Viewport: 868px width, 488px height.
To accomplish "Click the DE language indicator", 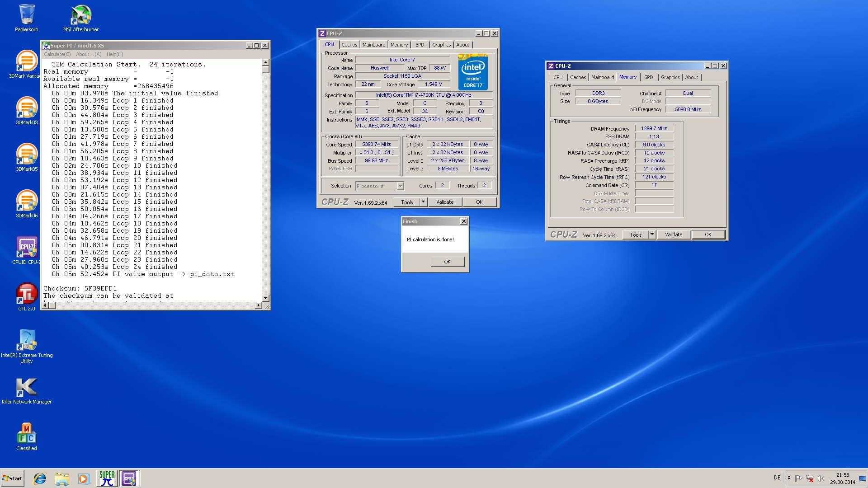I will click(777, 478).
